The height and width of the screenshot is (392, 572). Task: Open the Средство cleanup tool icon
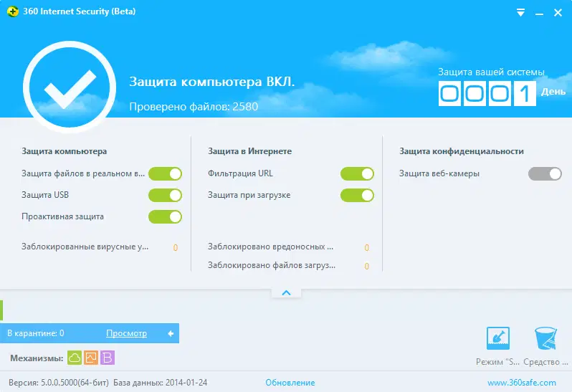[x=545, y=338]
